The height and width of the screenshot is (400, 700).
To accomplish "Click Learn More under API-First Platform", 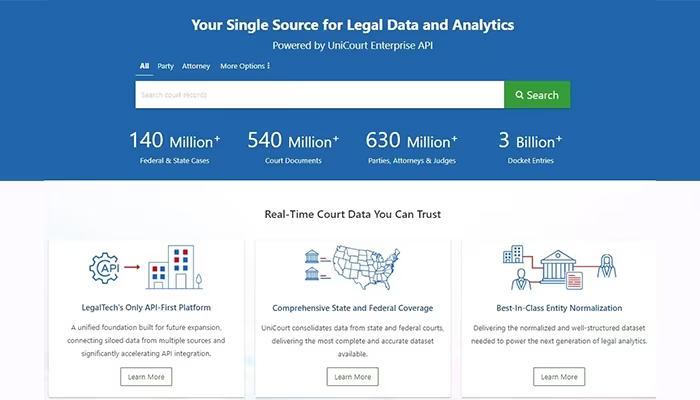I will (146, 377).
